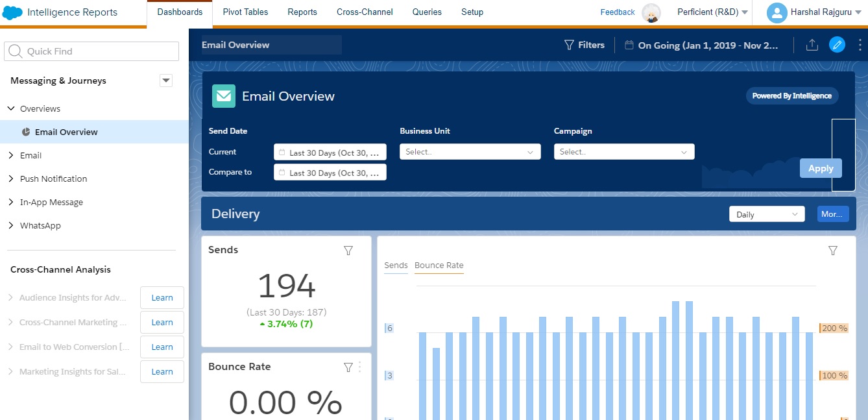
Task: Open the Business Unit Select dropdown
Action: [470, 151]
